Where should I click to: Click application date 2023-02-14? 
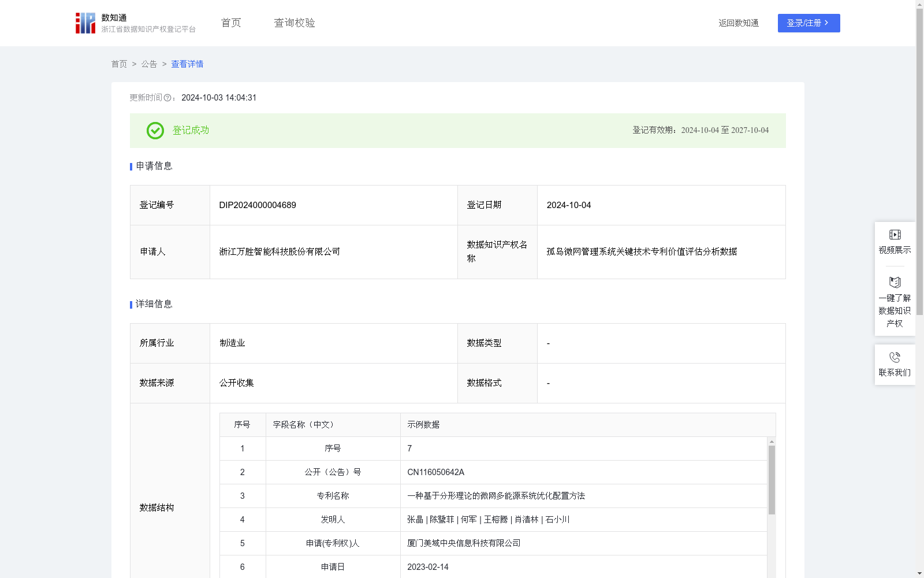pos(428,567)
